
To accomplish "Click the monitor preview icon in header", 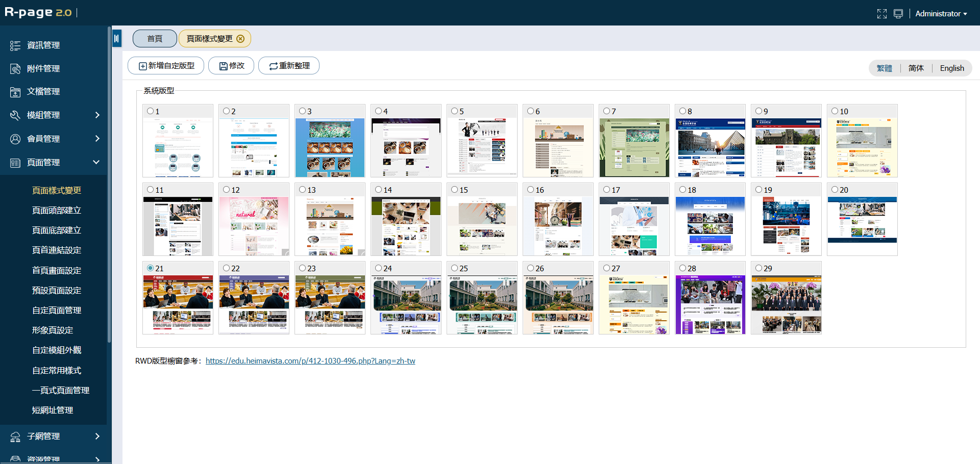I will 898,14.
